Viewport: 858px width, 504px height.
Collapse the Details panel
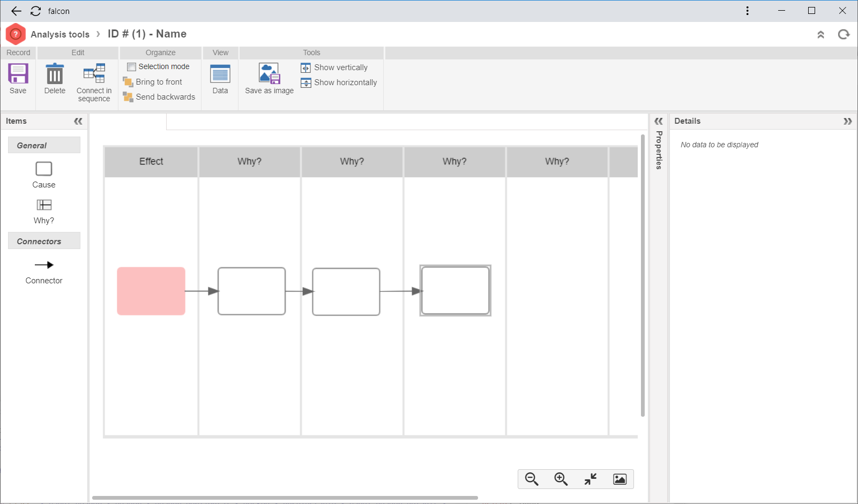(847, 121)
